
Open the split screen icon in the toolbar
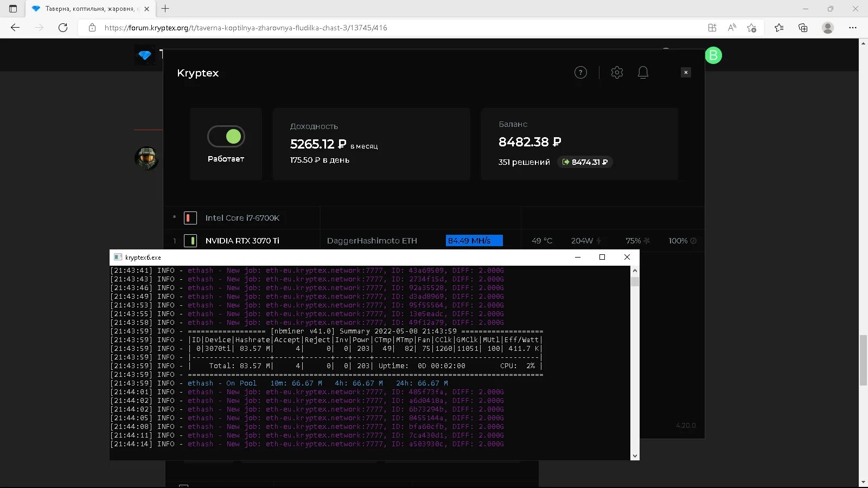711,28
